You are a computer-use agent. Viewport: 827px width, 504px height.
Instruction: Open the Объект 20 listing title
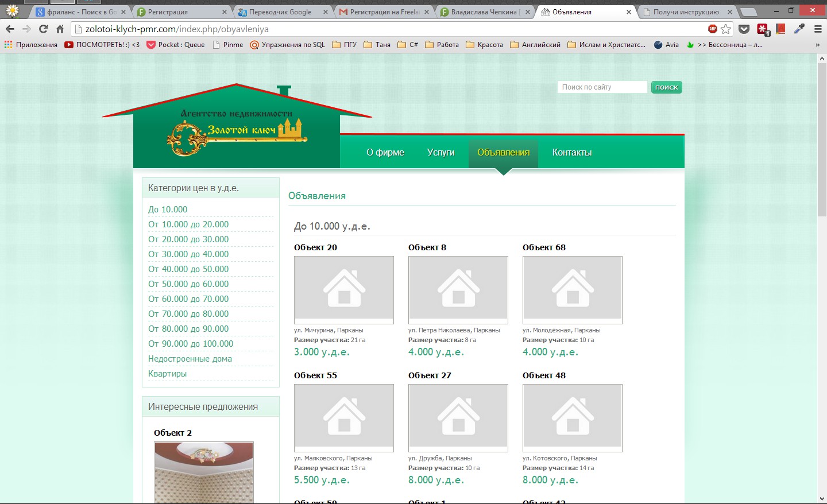[315, 247]
